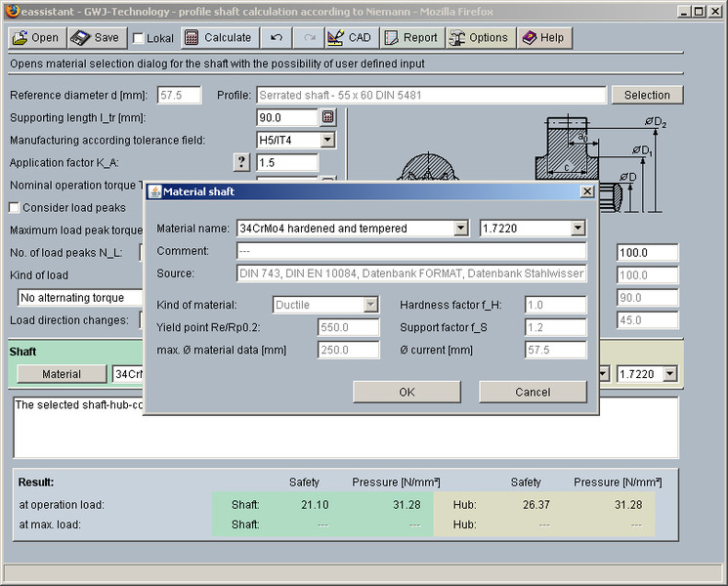728x586 pixels.
Task: Click the Comment input field
Action: 410,251
